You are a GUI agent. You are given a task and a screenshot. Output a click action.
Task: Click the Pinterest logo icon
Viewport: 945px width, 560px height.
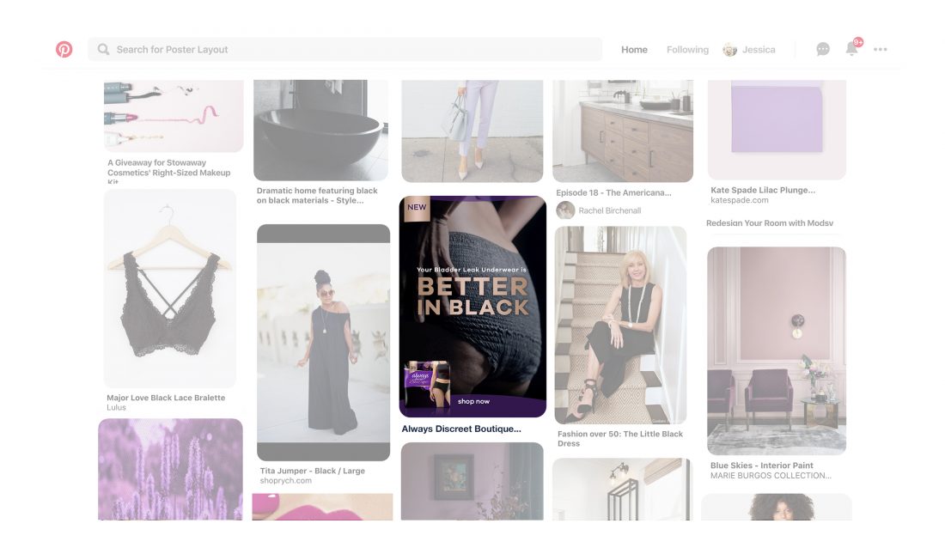pyautogui.click(x=64, y=50)
